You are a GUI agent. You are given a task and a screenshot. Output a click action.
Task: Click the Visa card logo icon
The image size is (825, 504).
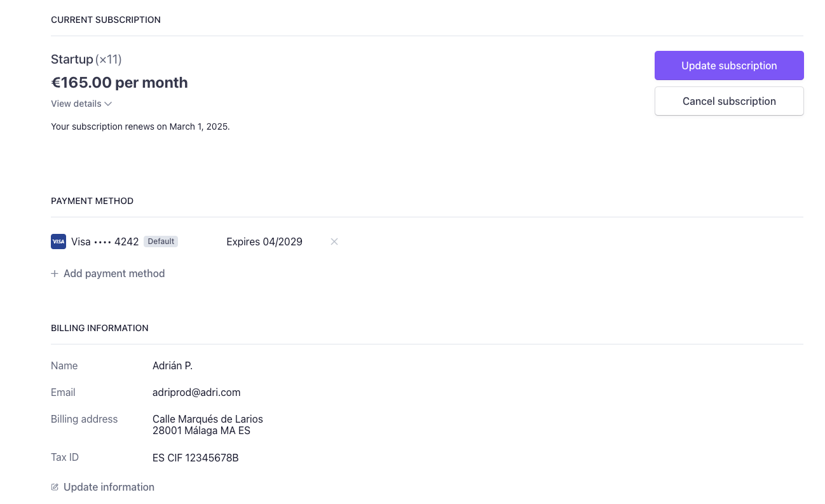point(58,242)
